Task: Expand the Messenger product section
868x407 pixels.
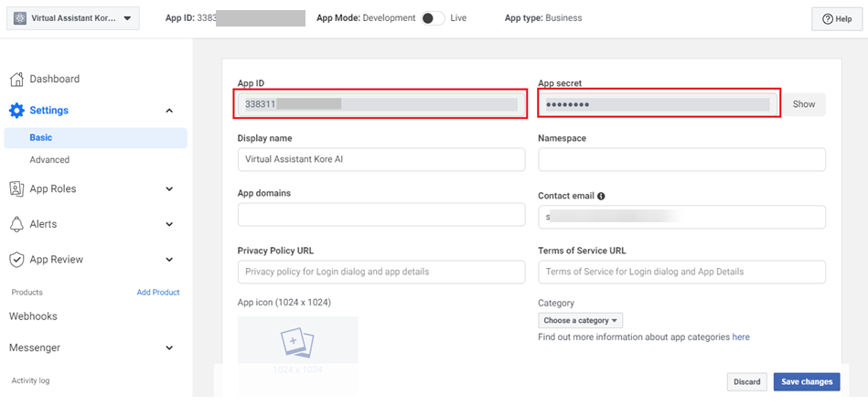Action: tap(168, 348)
